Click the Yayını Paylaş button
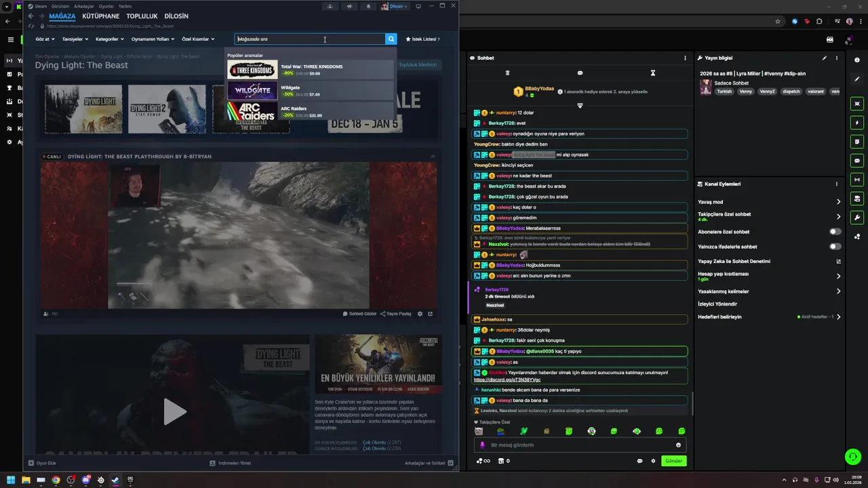This screenshot has height=488, width=868. 395,314
